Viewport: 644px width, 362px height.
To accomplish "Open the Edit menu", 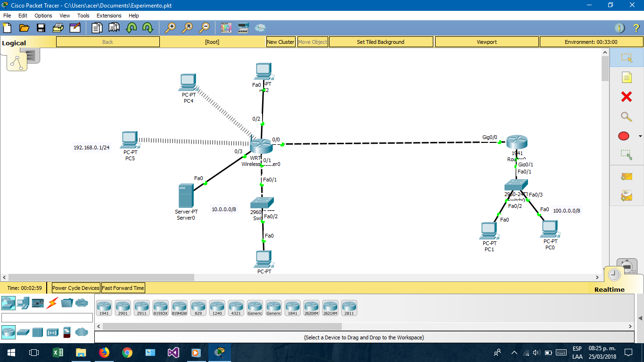I will pyautogui.click(x=23, y=16).
